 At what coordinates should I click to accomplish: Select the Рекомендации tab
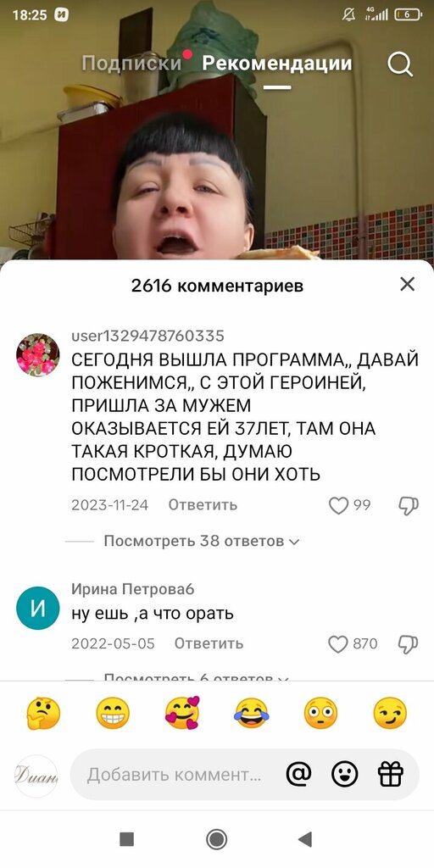(277, 63)
